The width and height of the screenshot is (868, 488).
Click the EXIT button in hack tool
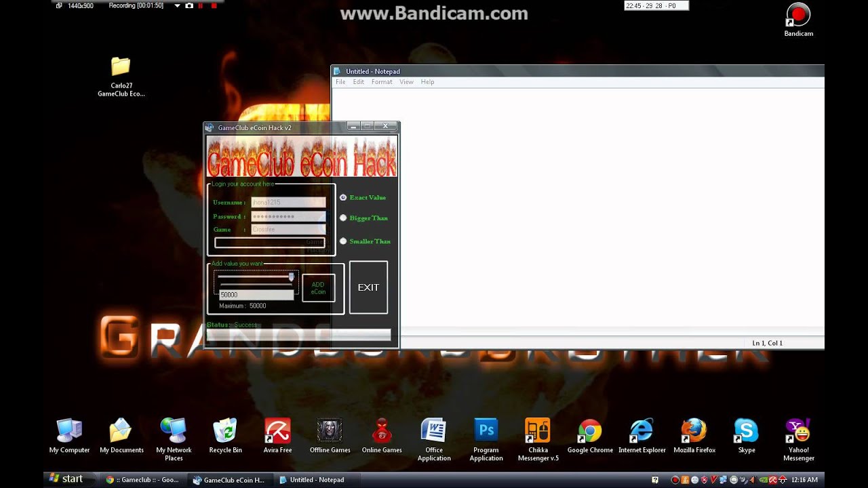click(x=368, y=287)
